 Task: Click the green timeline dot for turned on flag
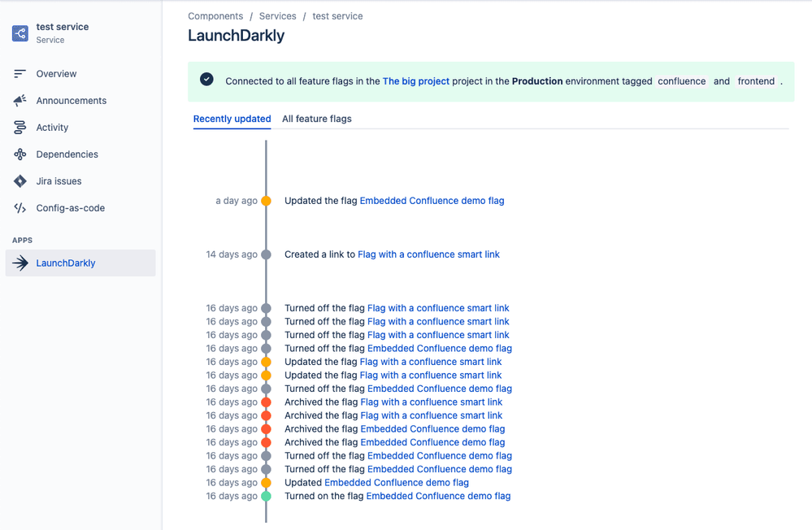pos(267,496)
